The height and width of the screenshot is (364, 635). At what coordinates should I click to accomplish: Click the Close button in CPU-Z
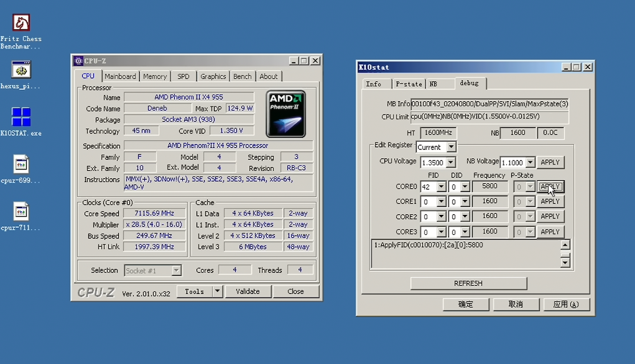click(x=295, y=291)
